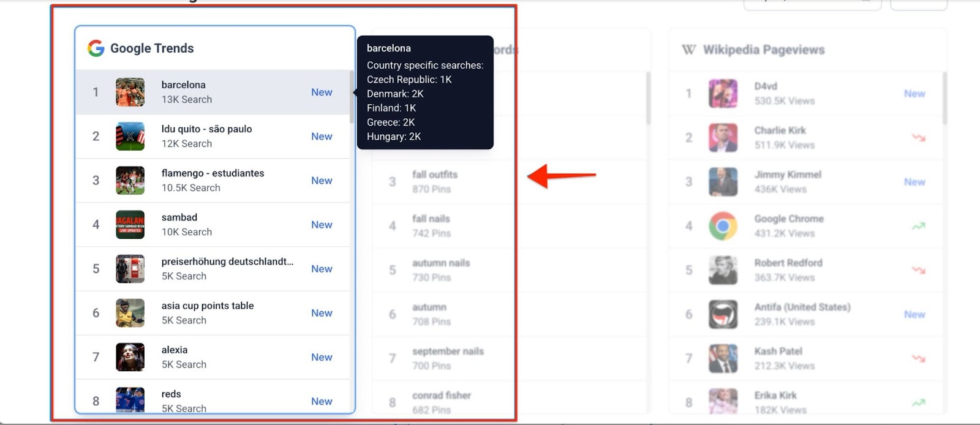Click the New label beside alexia

[322, 357]
